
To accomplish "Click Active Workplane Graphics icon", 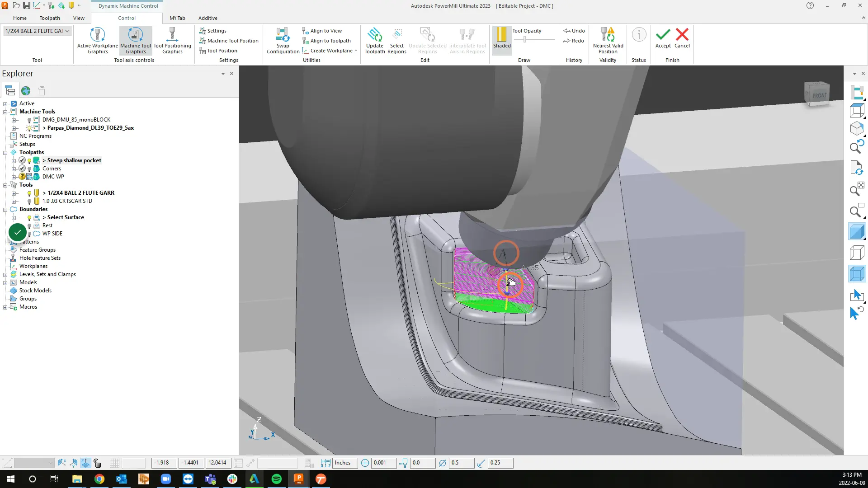I will click(97, 41).
